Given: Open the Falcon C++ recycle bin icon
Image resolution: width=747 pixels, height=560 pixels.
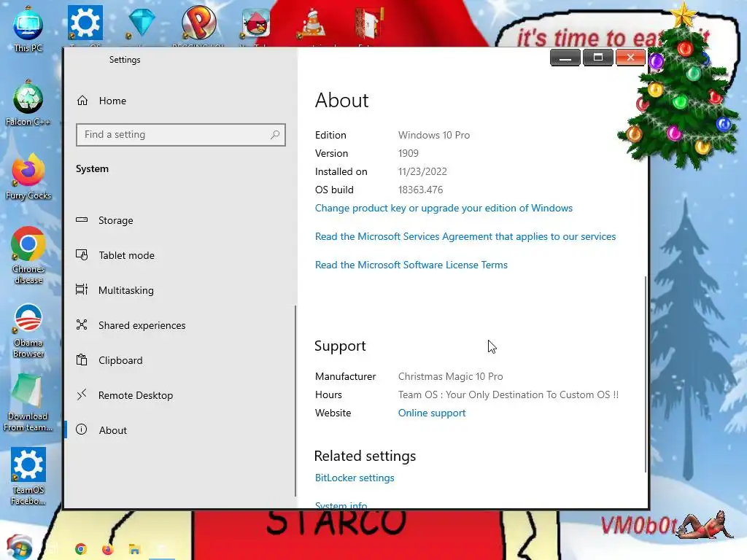Looking at the screenshot, I should tap(28, 102).
